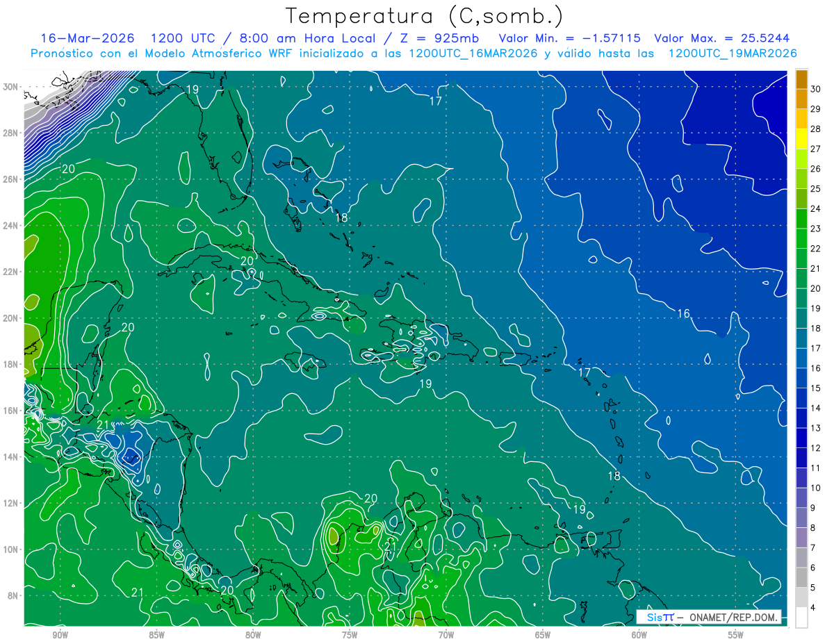Image resolution: width=834 pixels, height=644 pixels.
Task: Click the 75W longitude axis label
Action: pyautogui.click(x=350, y=636)
